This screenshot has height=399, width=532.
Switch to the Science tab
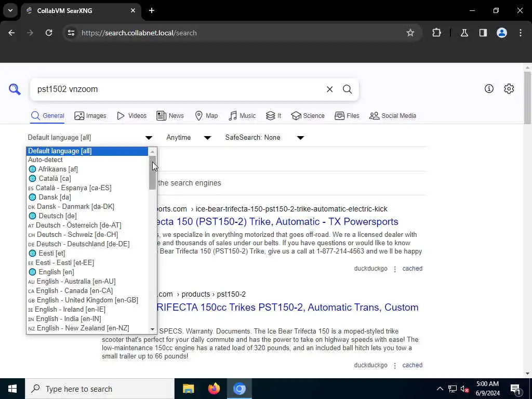[308, 116]
